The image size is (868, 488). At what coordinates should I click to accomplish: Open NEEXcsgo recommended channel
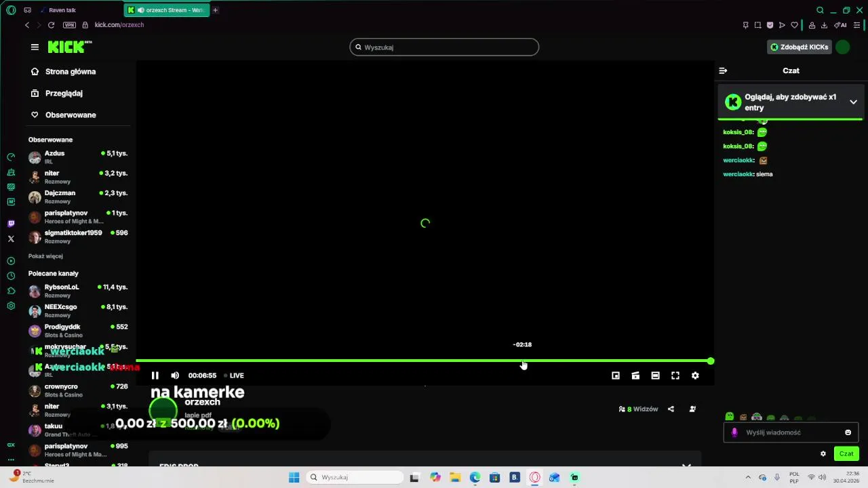(78, 310)
